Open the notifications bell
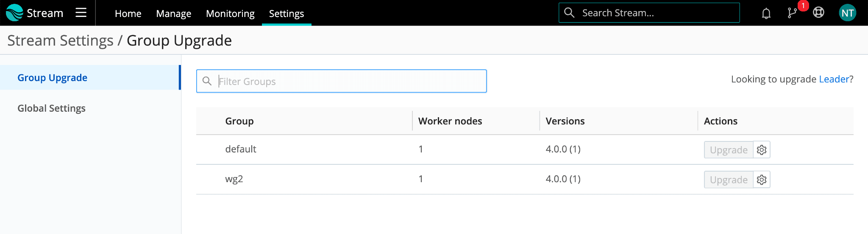This screenshot has width=868, height=234. (766, 13)
